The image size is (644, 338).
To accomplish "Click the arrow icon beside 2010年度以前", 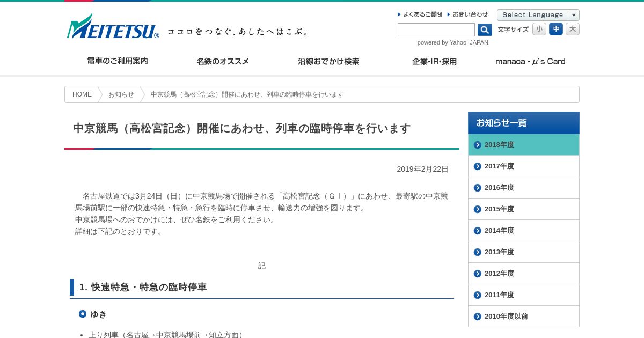I will coord(478,317).
